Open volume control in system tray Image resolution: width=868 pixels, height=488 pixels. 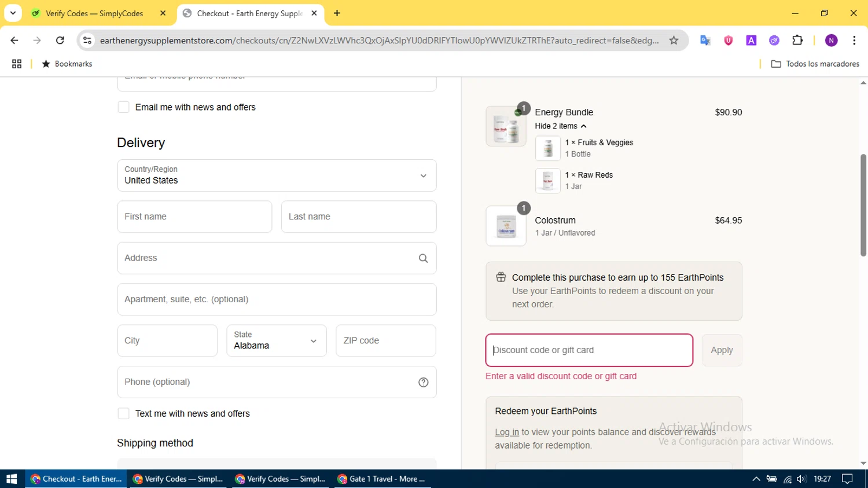(801, 479)
